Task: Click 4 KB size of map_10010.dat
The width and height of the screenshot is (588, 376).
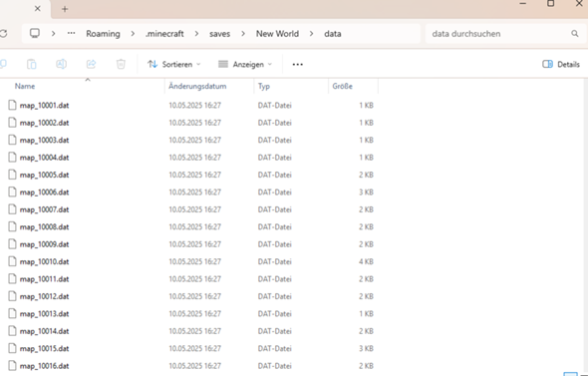Action: [x=366, y=261]
